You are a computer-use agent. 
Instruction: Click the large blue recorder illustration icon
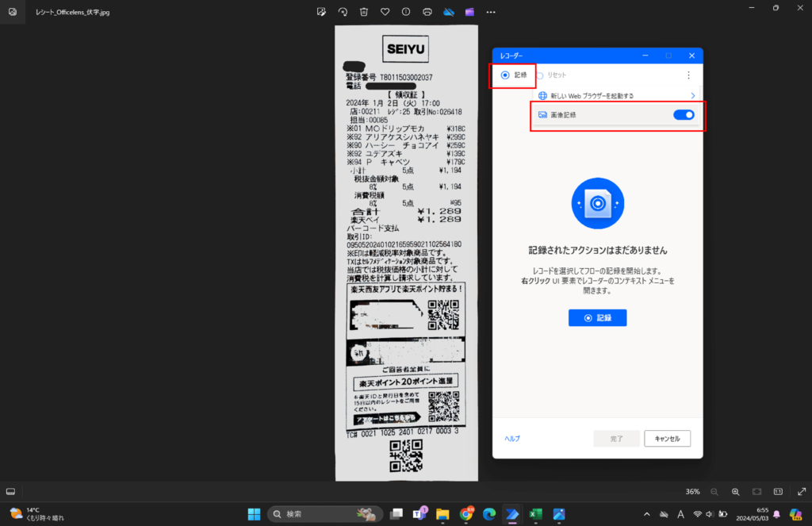[x=597, y=203]
